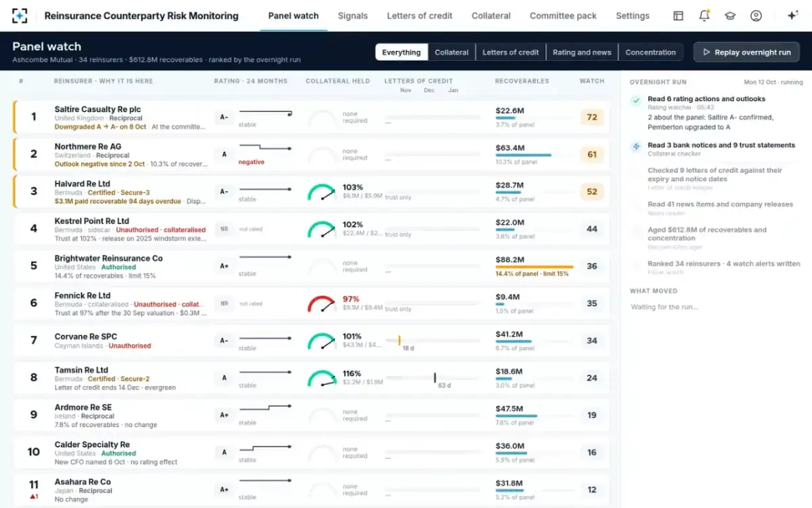Open the Asahara Re Co row

[x=311, y=490]
